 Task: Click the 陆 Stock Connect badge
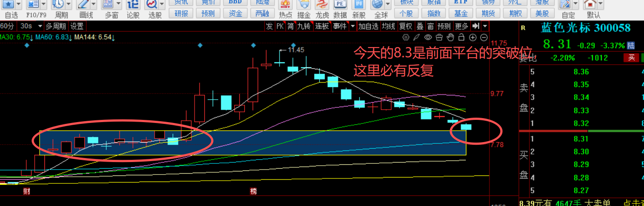pyautogui.click(x=631, y=45)
